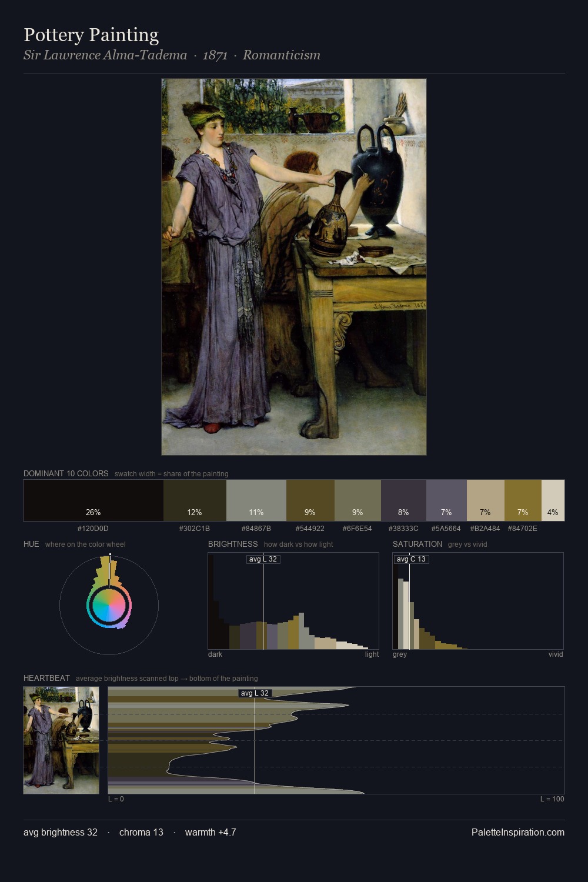The image size is (588, 882).
Task: Select the tan #B2A484 color swatch
Action: click(x=486, y=500)
